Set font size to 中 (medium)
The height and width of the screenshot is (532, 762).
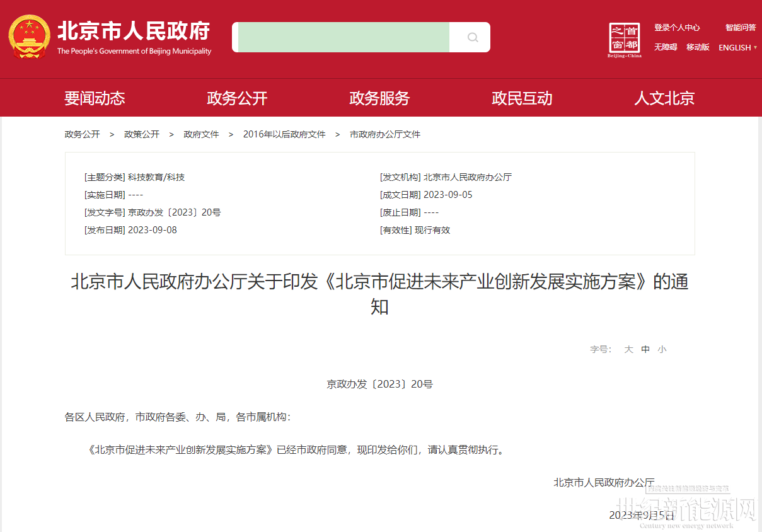pos(645,349)
